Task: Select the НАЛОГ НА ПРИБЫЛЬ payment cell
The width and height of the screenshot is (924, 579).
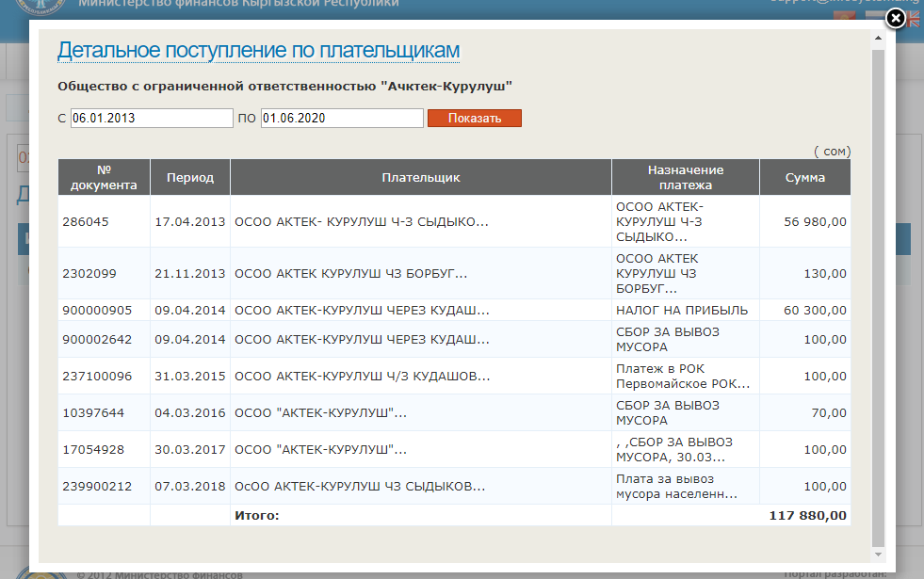Action: (682, 311)
